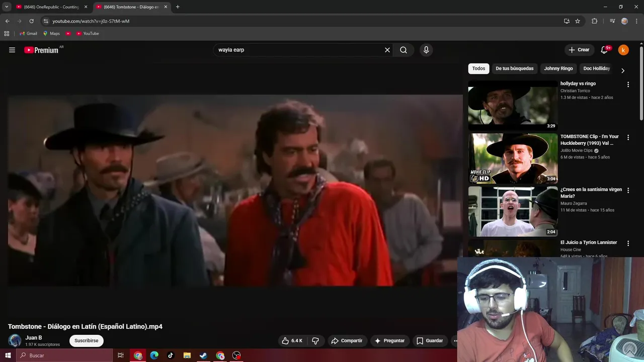Expand the Chrome tab search dropdown

(7, 7)
